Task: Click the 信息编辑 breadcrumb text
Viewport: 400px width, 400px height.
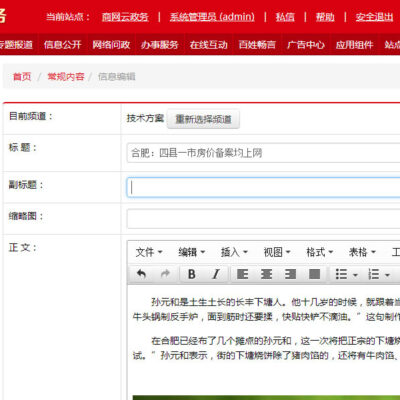Action: click(x=117, y=77)
